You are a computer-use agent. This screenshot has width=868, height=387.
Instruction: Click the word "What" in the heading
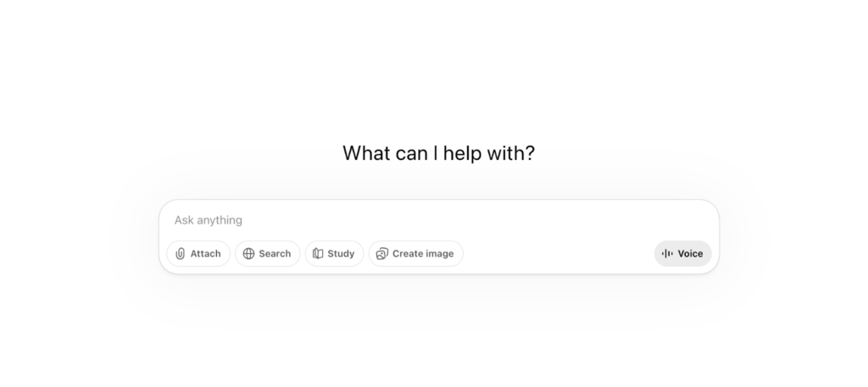[x=366, y=153]
